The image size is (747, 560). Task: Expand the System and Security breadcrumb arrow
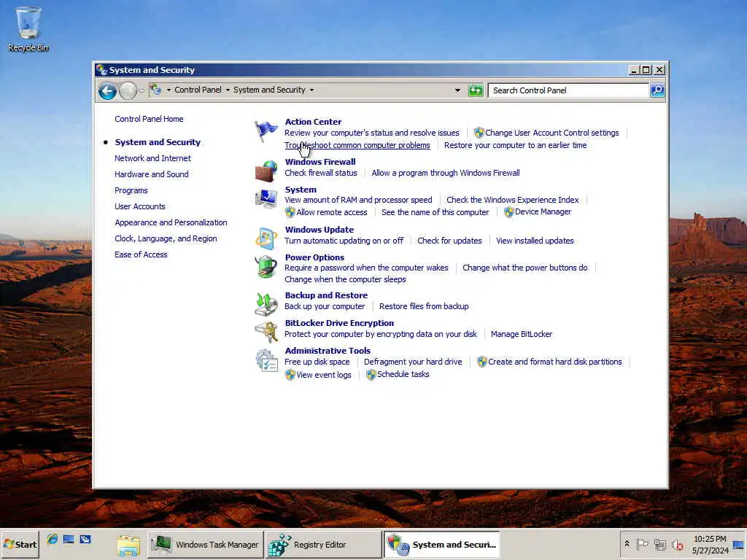311,90
